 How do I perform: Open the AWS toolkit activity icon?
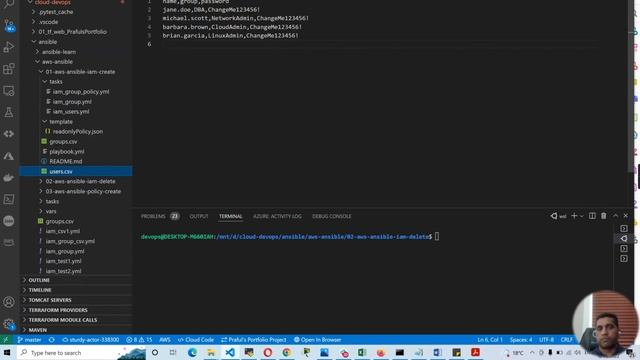click(9, 242)
